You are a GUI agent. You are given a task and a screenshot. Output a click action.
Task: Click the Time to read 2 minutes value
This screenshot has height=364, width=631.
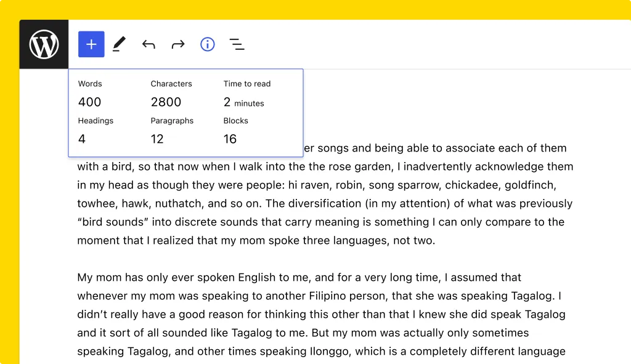coord(244,102)
